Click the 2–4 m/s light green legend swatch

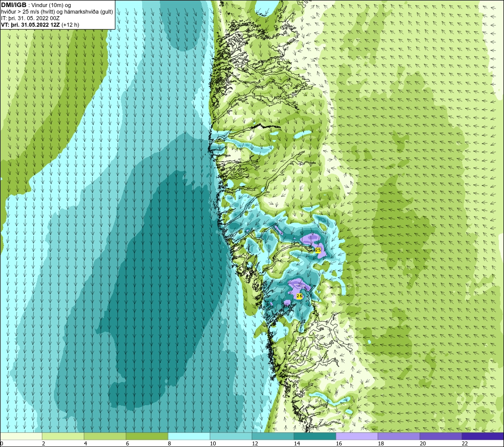pyautogui.click(x=63, y=436)
